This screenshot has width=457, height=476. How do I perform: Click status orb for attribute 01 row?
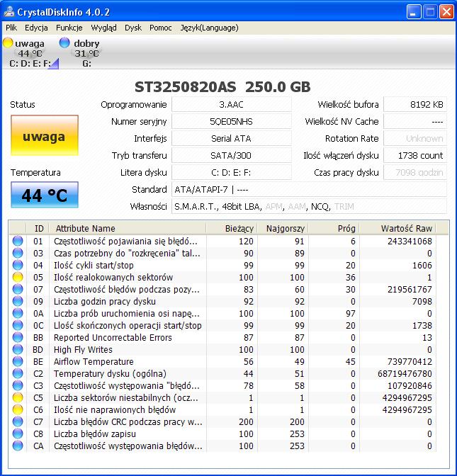tap(18, 241)
